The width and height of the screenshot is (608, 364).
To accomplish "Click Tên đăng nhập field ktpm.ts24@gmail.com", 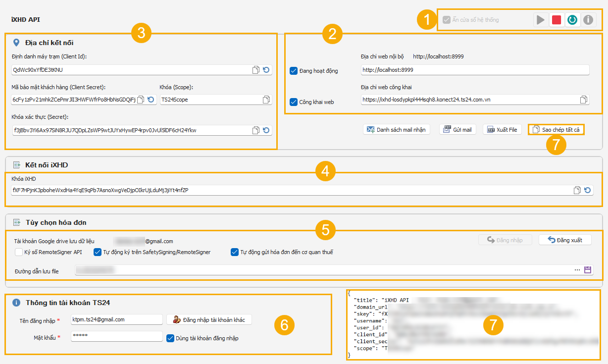I will coord(117,319).
